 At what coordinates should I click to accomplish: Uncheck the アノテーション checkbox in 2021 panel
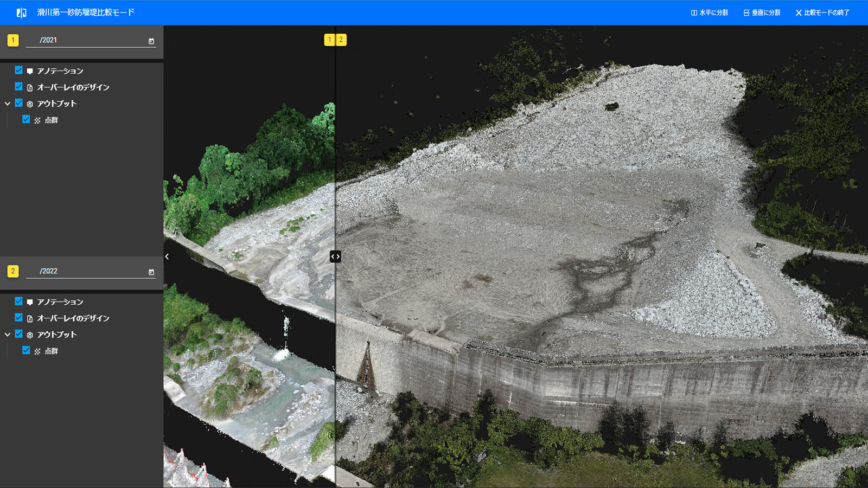pyautogui.click(x=18, y=70)
